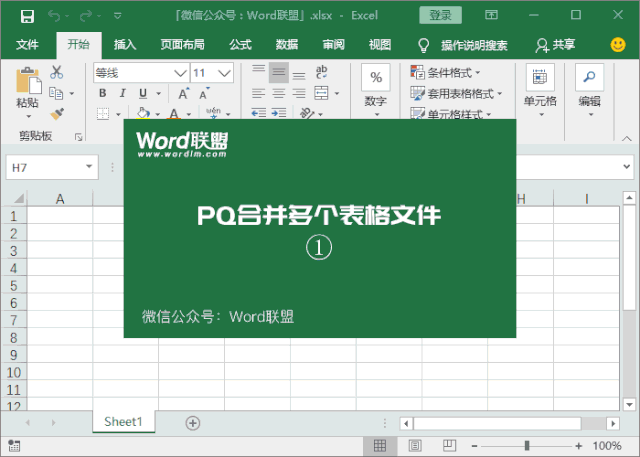
Task: Switch to the 插入 ribbon tab
Action: pyautogui.click(x=124, y=44)
